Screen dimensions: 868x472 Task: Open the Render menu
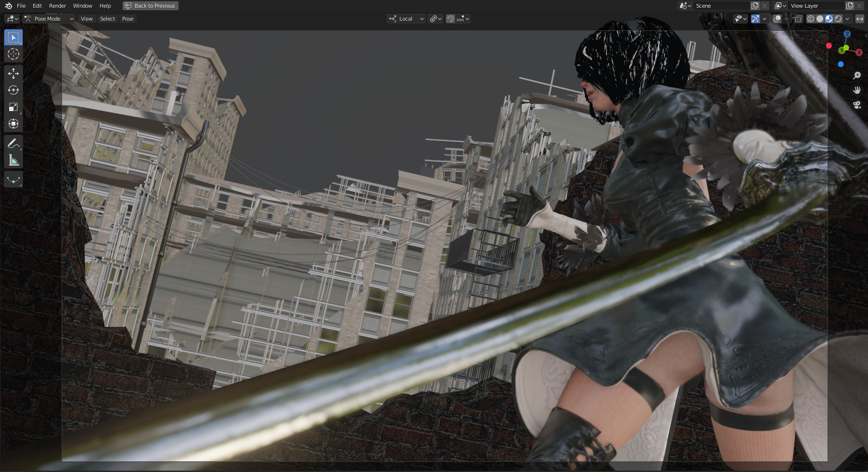click(57, 6)
